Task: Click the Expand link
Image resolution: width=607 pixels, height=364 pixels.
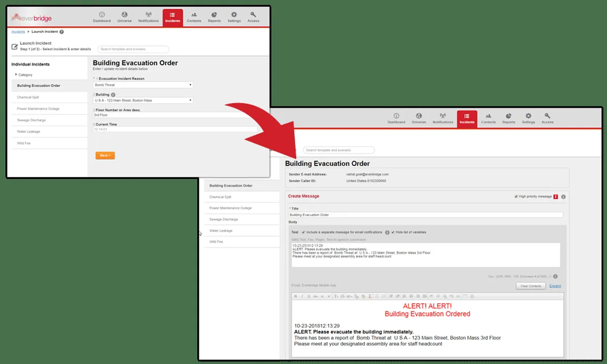Action: pos(555,286)
